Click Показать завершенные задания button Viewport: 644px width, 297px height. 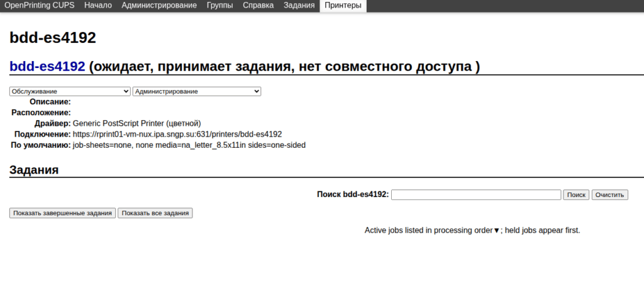(62, 213)
